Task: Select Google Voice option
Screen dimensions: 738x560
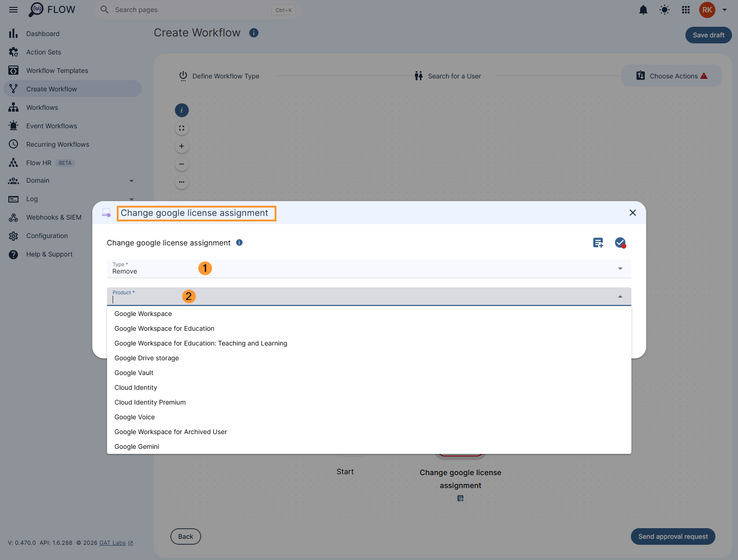Action: coord(369,417)
